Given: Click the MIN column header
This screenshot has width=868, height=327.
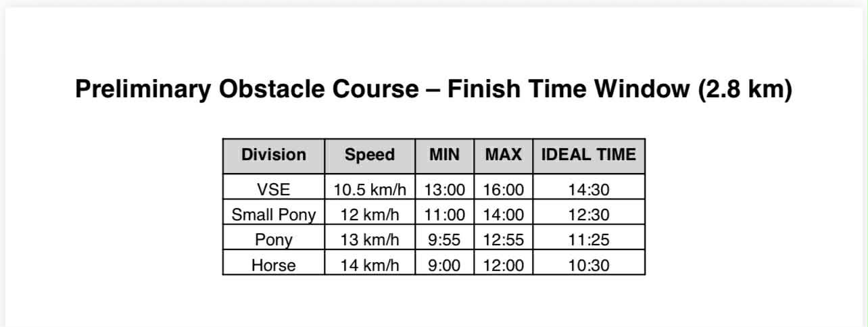Looking at the screenshot, I should tap(444, 155).
